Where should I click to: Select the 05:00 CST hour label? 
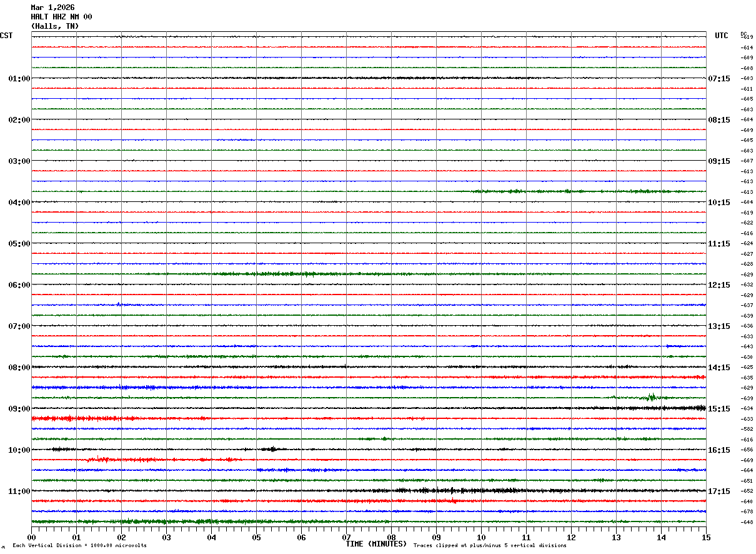pos(19,244)
